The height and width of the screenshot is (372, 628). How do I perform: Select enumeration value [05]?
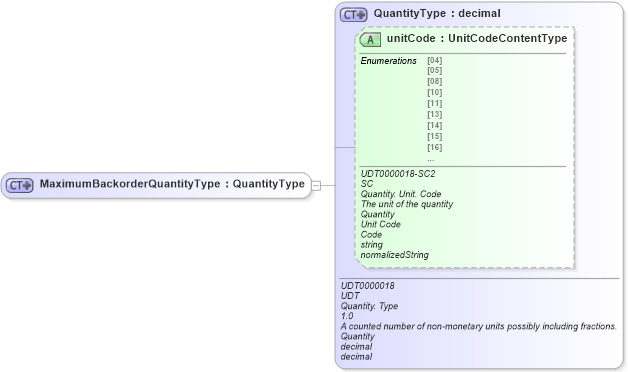tap(435, 70)
